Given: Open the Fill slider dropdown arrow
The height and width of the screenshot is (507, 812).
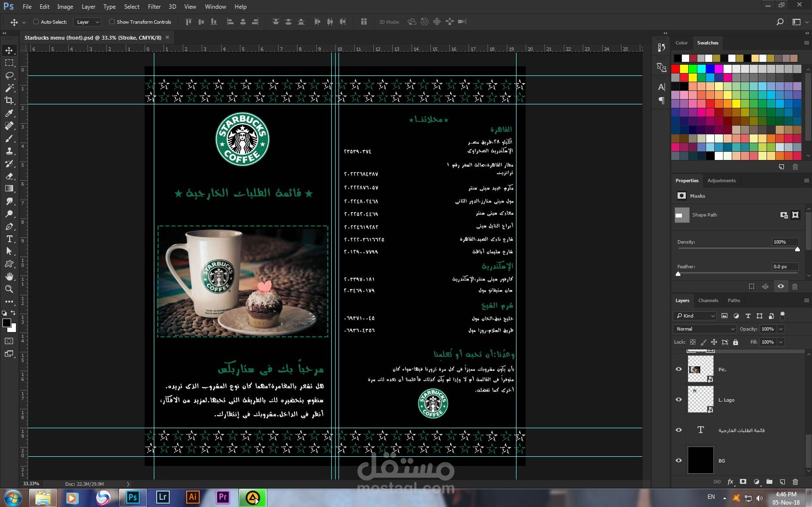Looking at the screenshot, I should coord(781,342).
